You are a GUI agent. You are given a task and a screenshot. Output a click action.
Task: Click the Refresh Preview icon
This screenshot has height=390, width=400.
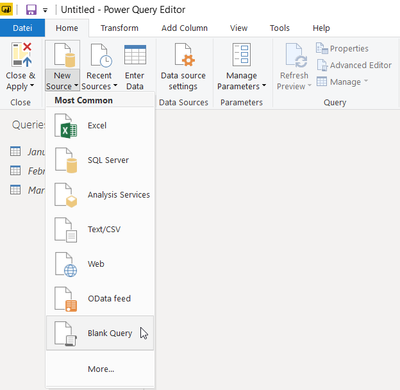[x=296, y=55]
